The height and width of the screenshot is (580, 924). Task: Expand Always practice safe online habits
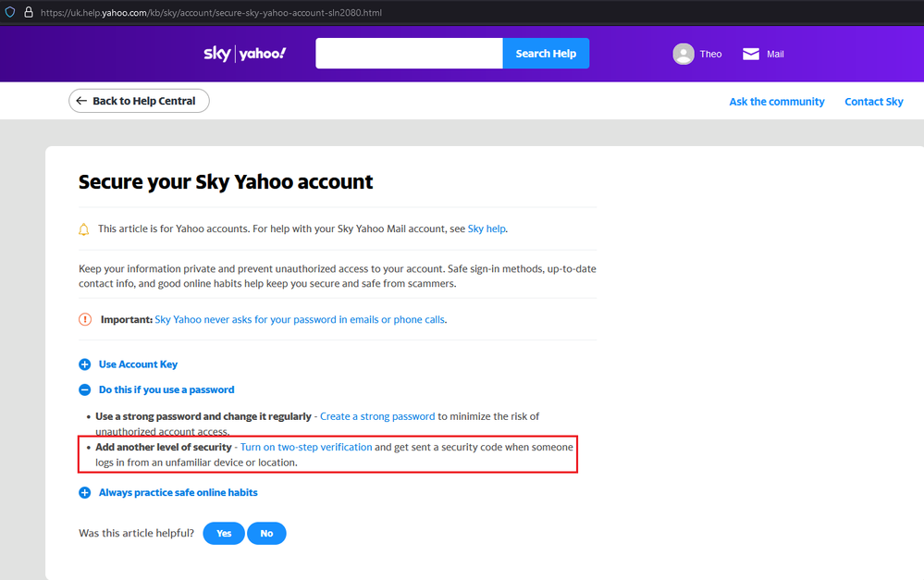(x=84, y=493)
